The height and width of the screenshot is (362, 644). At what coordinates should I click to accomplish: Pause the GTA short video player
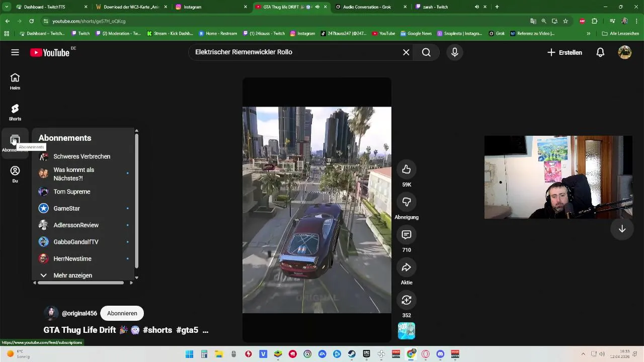tap(316, 210)
